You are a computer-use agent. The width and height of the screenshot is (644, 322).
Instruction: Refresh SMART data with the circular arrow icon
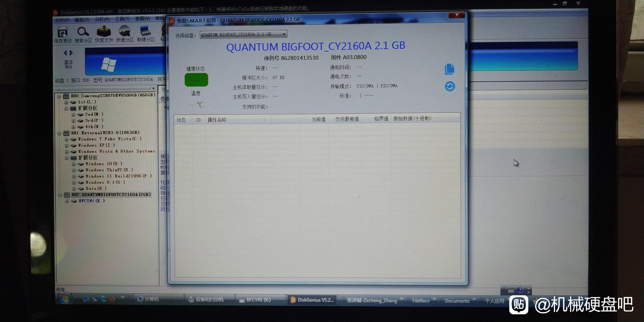(x=450, y=87)
